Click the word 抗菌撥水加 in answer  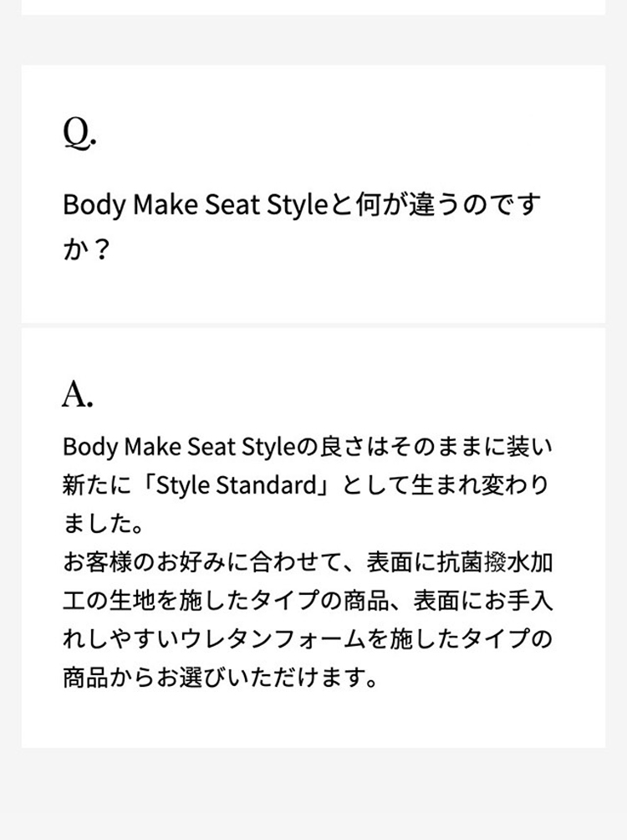pos(495,562)
